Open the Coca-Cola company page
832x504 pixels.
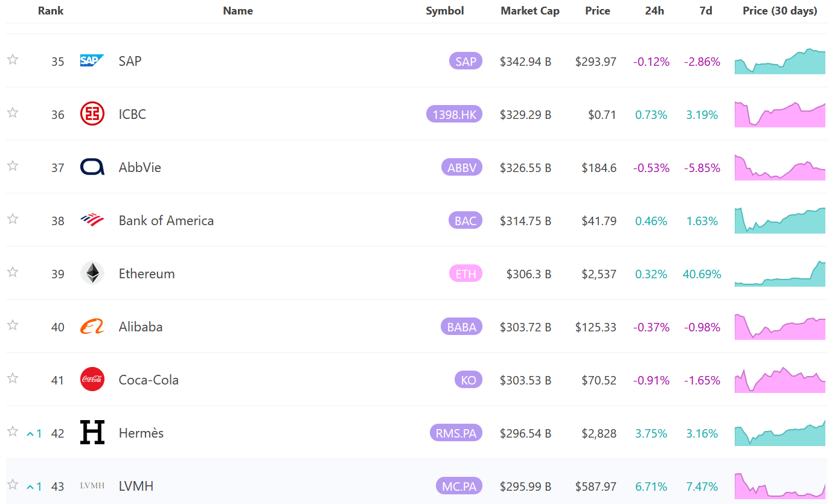pos(149,380)
